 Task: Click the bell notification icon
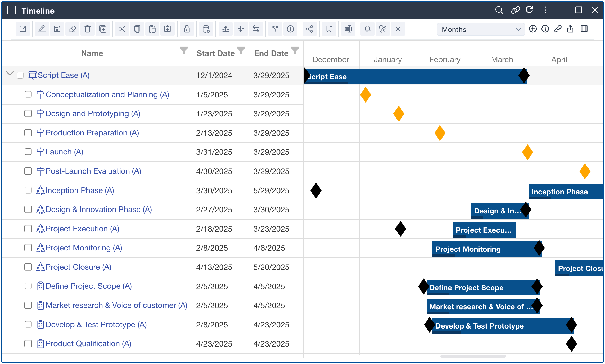[x=367, y=29]
